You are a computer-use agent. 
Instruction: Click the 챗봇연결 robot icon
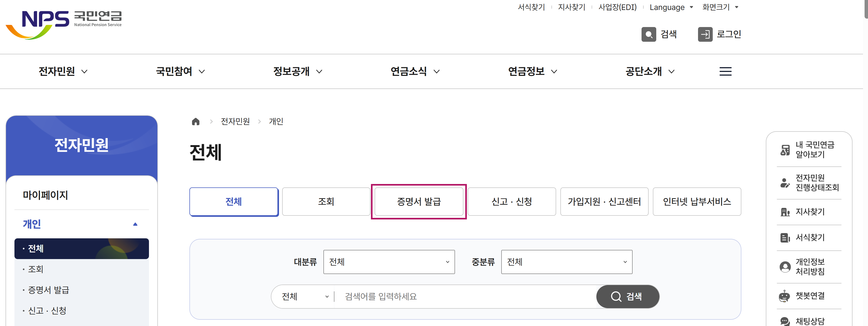tap(784, 296)
